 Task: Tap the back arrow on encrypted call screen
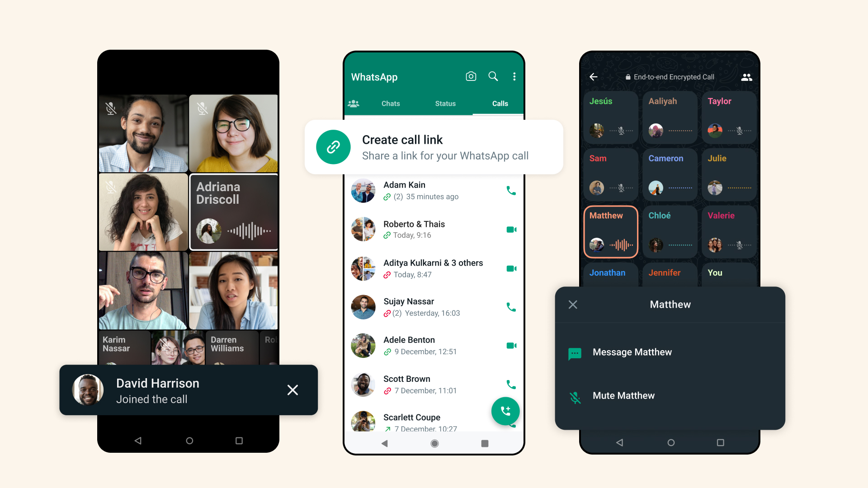pyautogui.click(x=593, y=77)
